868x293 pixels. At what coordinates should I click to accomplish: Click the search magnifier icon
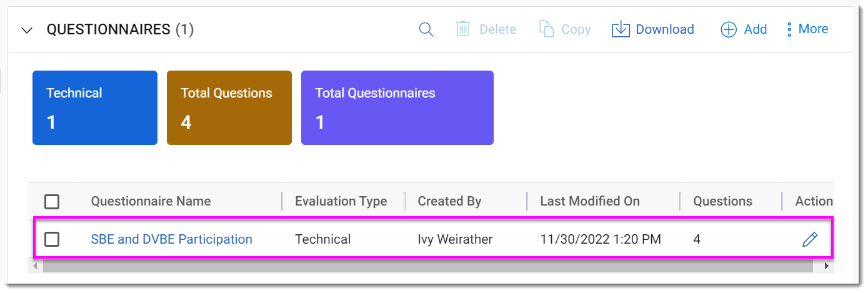(426, 29)
